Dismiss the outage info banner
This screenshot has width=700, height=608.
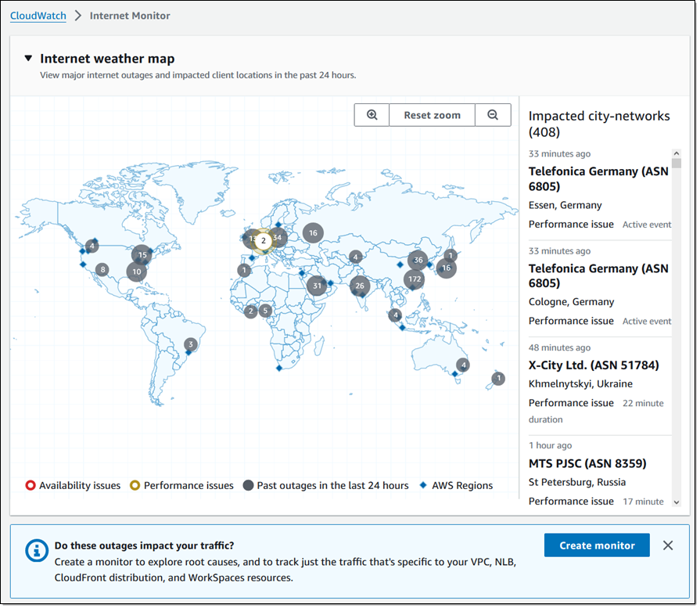[x=669, y=547]
